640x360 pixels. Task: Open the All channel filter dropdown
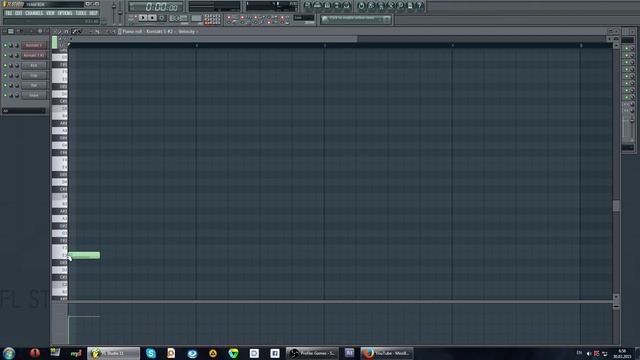(x=24, y=111)
